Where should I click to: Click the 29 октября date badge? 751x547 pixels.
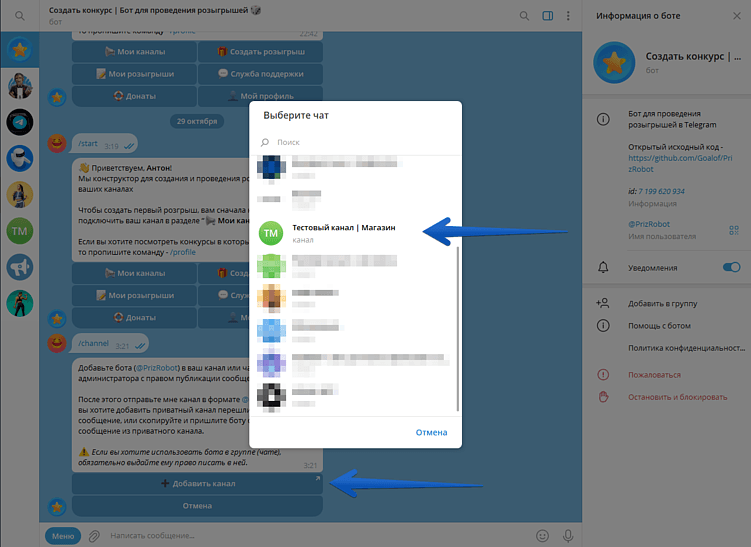coord(197,121)
